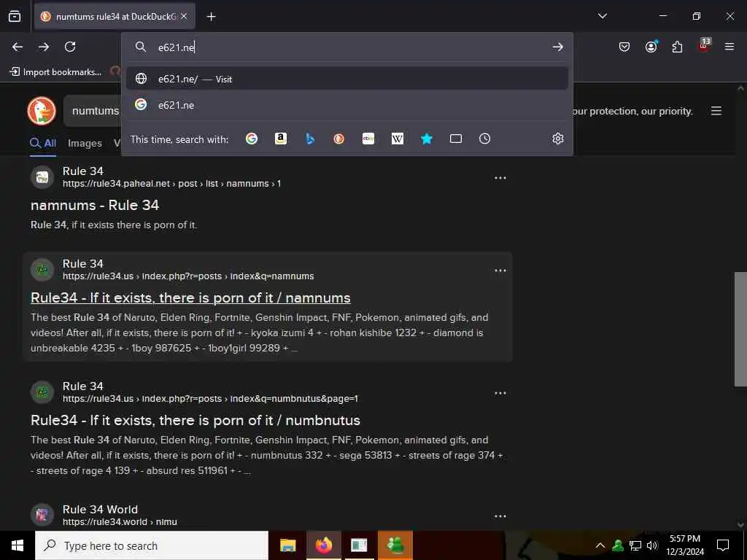The width and height of the screenshot is (747, 560).
Task: Switch to the Images results tab
Action: (x=85, y=143)
